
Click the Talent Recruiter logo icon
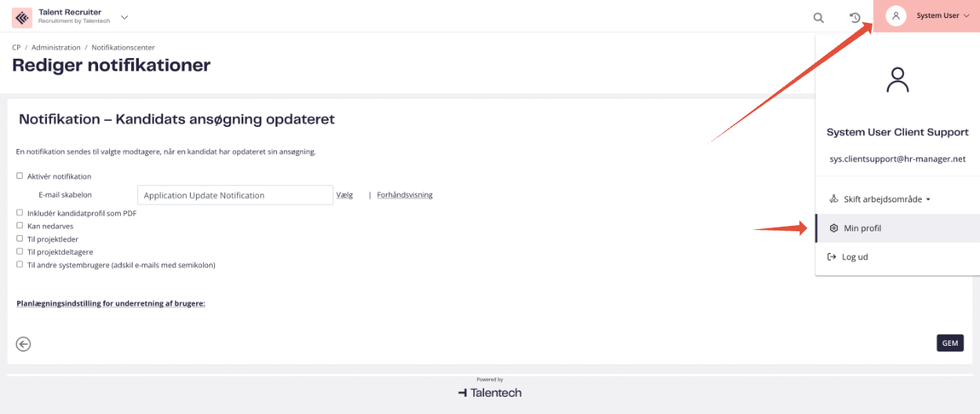point(22,16)
